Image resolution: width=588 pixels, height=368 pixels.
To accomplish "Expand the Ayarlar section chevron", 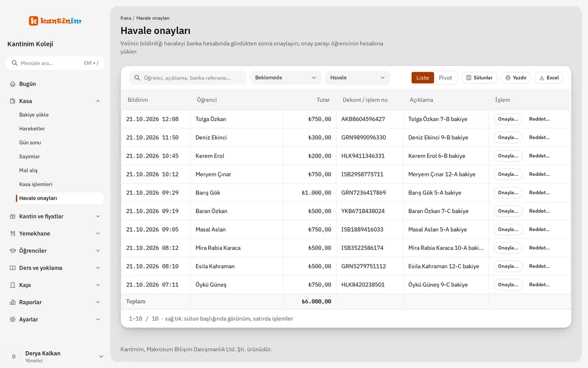I will click(98, 320).
